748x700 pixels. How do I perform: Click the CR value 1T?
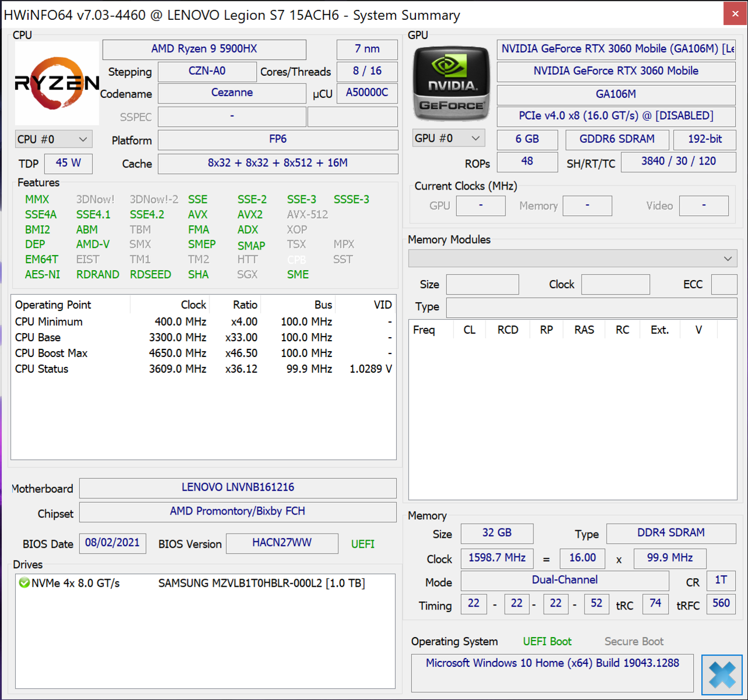click(x=721, y=580)
